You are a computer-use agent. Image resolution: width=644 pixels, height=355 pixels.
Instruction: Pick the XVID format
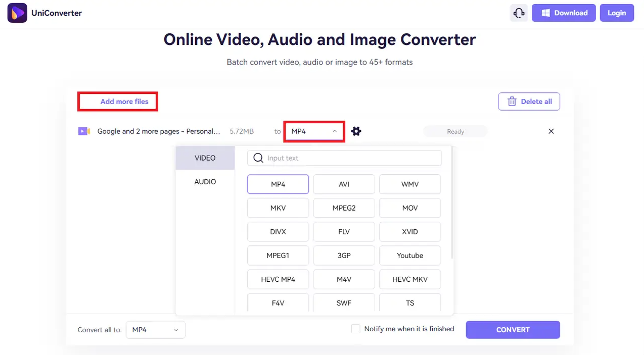click(410, 232)
